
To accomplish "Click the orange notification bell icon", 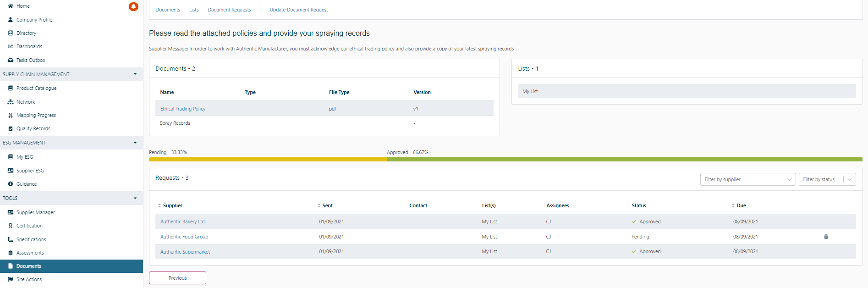I will tap(133, 6).
